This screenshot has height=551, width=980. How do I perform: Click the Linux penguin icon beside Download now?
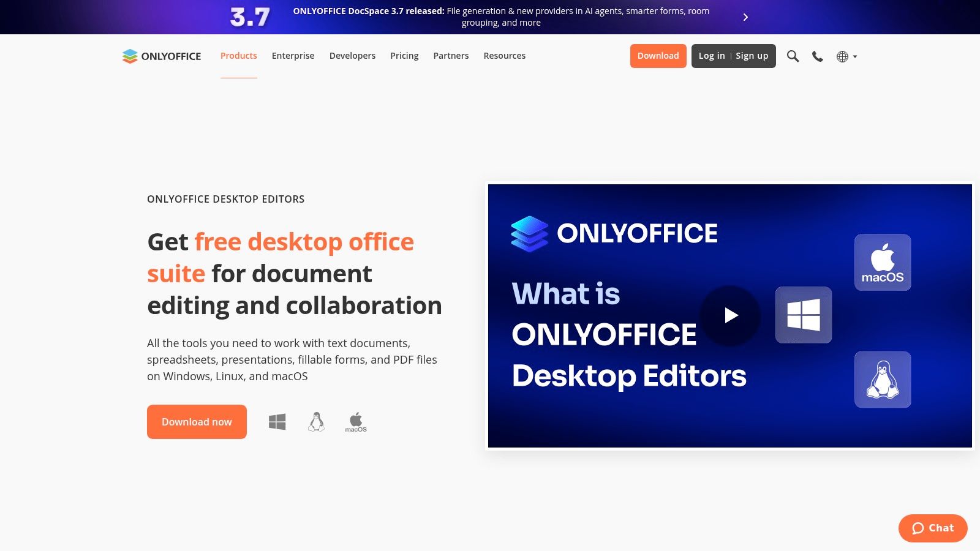(316, 422)
